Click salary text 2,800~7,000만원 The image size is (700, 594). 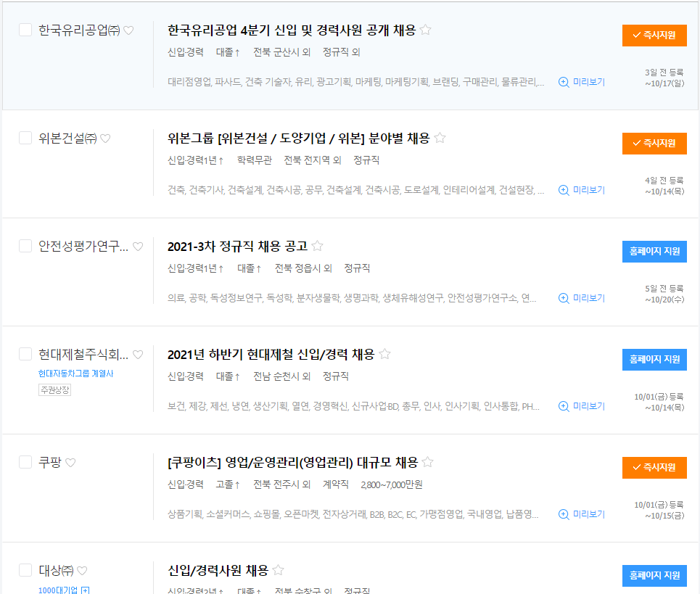pyautogui.click(x=392, y=484)
